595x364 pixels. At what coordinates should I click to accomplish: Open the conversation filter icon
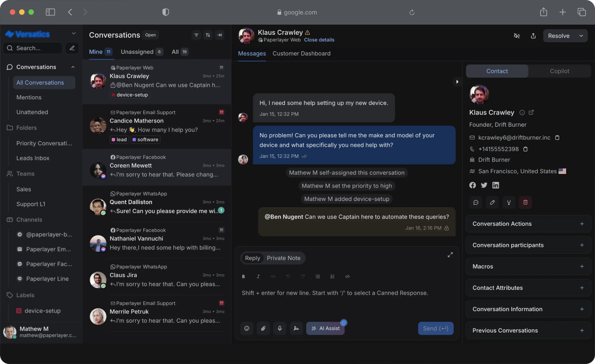click(x=196, y=35)
